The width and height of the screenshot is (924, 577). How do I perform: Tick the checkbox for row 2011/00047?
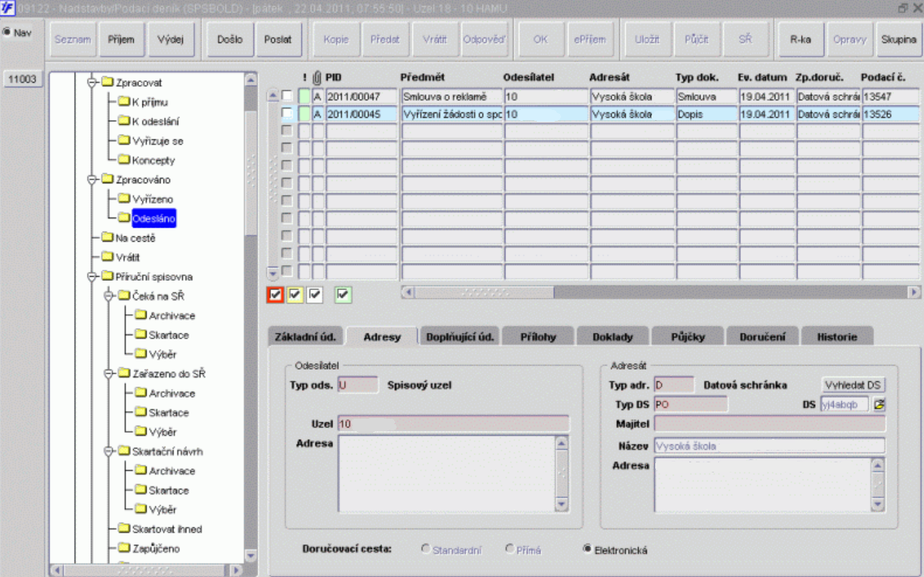pyautogui.click(x=287, y=96)
